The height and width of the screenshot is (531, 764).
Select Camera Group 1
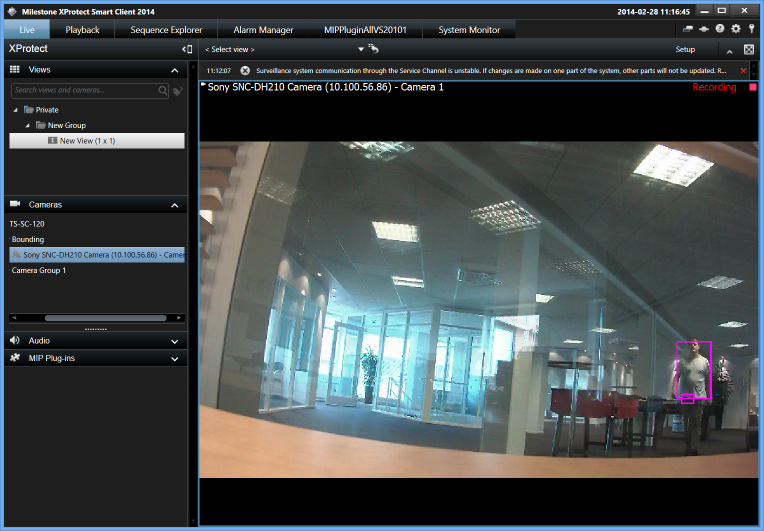pyautogui.click(x=38, y=270)
